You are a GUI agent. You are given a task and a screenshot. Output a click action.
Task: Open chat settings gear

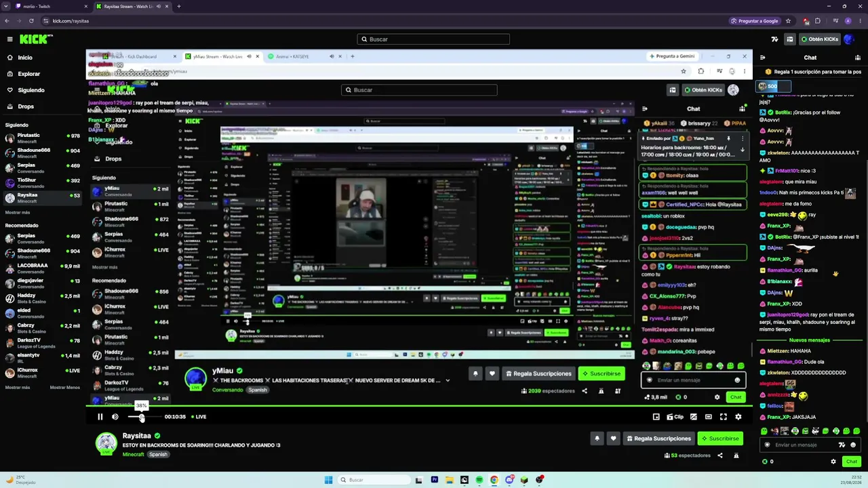(833, 462)
